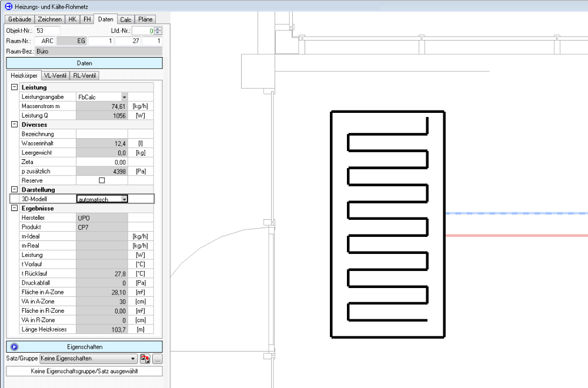Click the Daten header button
This screenshot has width=588, height=388.
84,63
